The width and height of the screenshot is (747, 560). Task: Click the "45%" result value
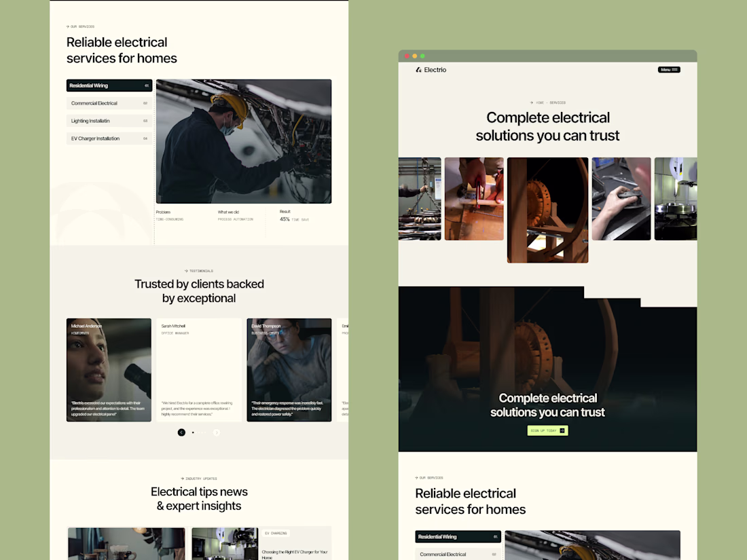click(285, 219)
